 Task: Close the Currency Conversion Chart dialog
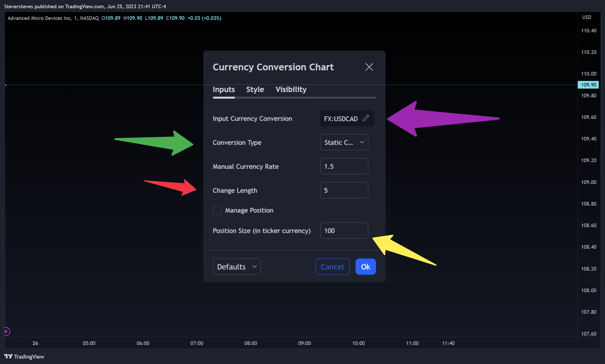pos(369,67)
